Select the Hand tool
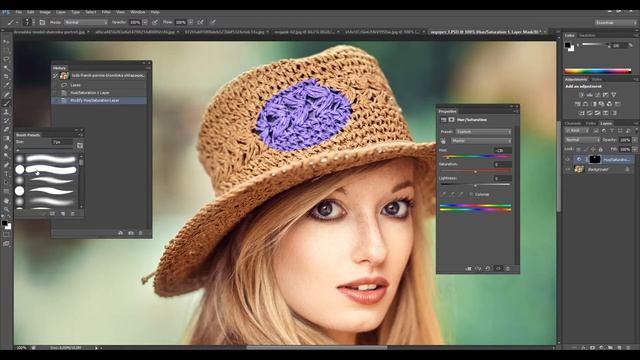The image size is (640, 360). click(6, 200)
